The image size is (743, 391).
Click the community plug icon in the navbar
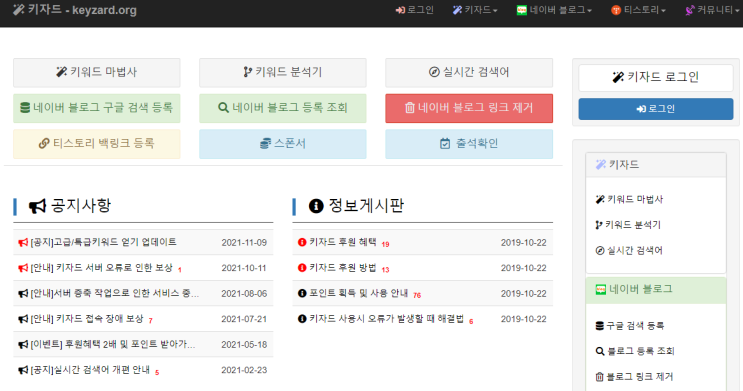coord(690,10)
